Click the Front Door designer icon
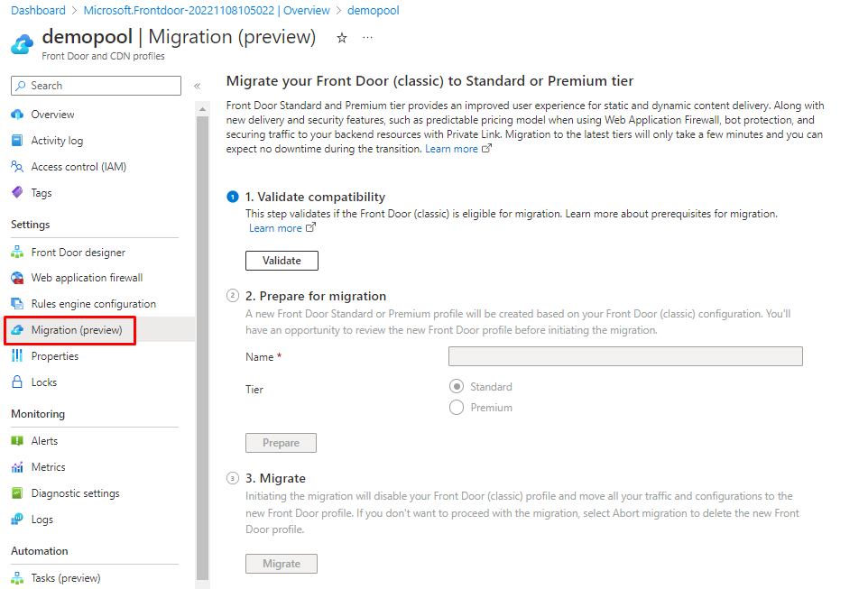The width and height of the screenshot is (868, 589). coord(16,253)
